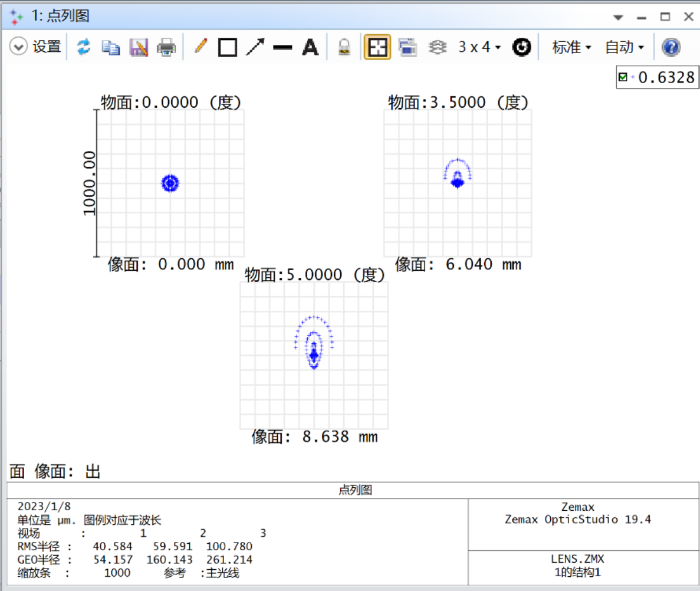Screen dimensions: 700x591
Task: Expand the 设置 settings chevron
Action: coord(18,47)
